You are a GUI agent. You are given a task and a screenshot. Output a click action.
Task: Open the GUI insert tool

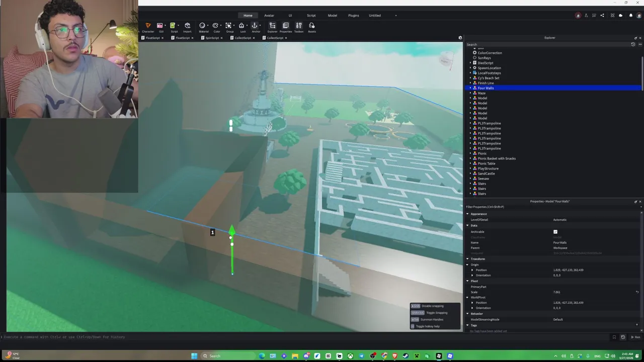(161, 27)
